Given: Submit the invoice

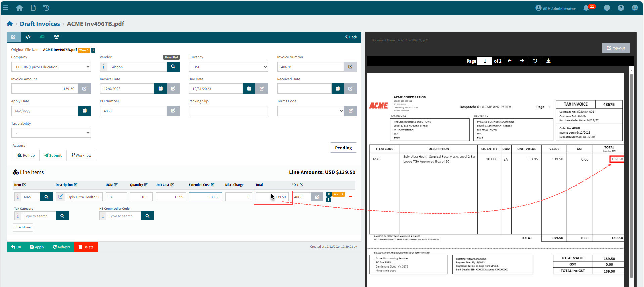Looking at the screenshot, I should tap(53, 155).
